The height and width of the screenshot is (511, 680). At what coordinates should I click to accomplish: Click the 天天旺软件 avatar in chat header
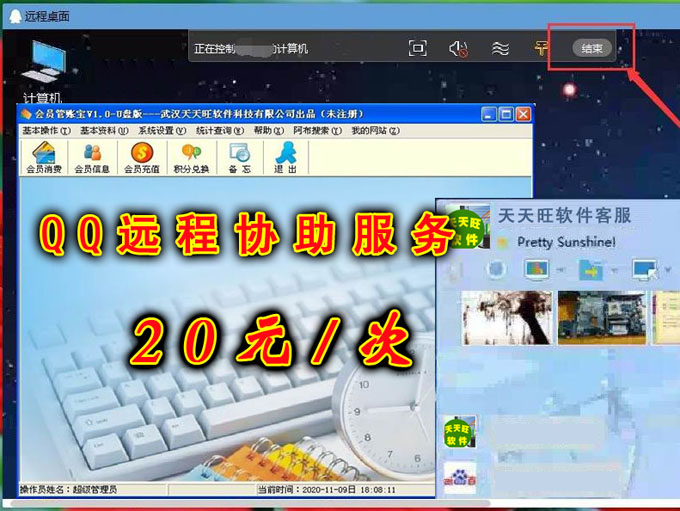(467, 227)
